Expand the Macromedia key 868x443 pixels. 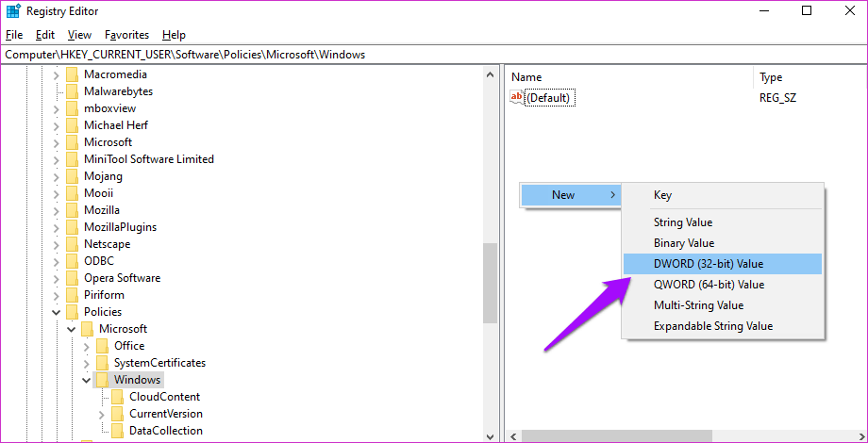click(x=56, y=74)
